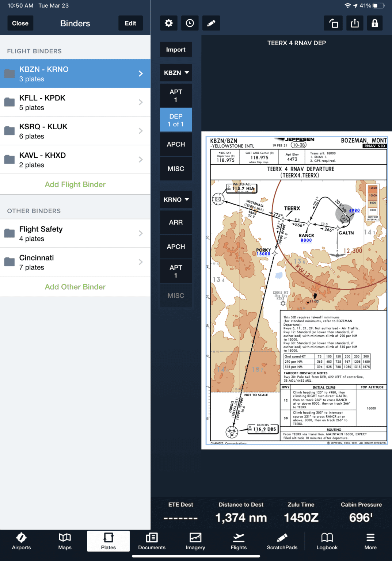392x561 pixels.
Task: Open the plate settings gear icon
Action: click(168, 23)
